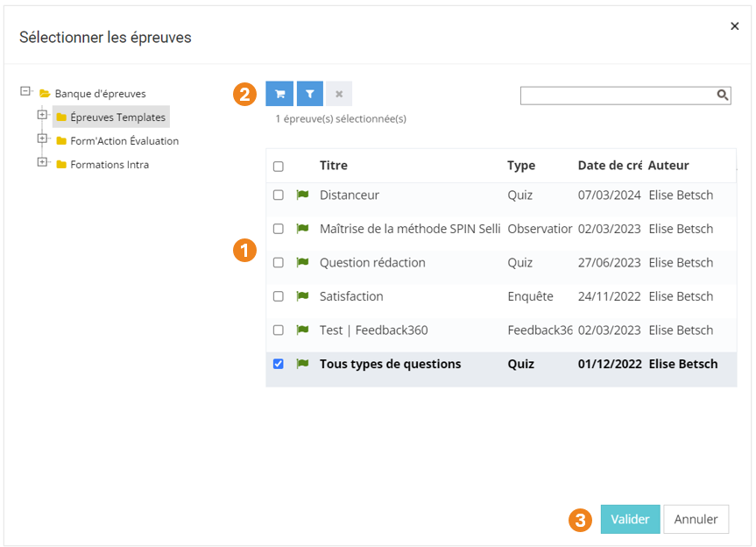Expand the Épreuves Templates tree node

41,115
